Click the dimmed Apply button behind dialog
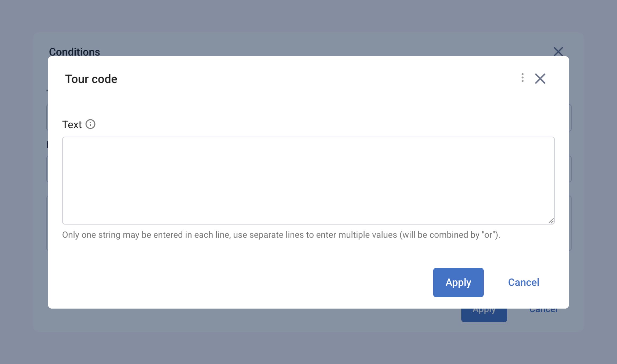 [x=484, y=315]
